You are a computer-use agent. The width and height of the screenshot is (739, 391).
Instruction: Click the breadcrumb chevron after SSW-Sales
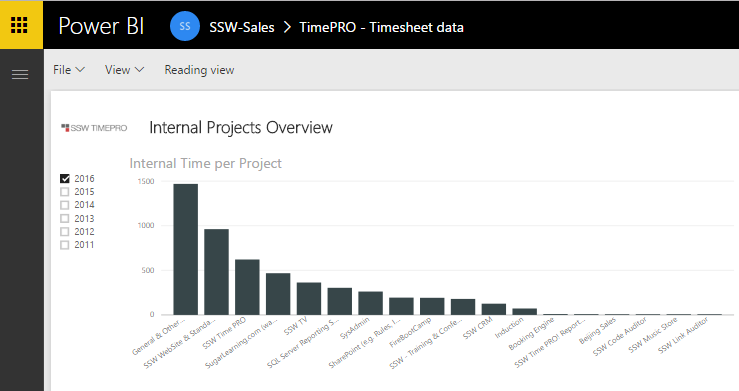click(x=287, y=27)
